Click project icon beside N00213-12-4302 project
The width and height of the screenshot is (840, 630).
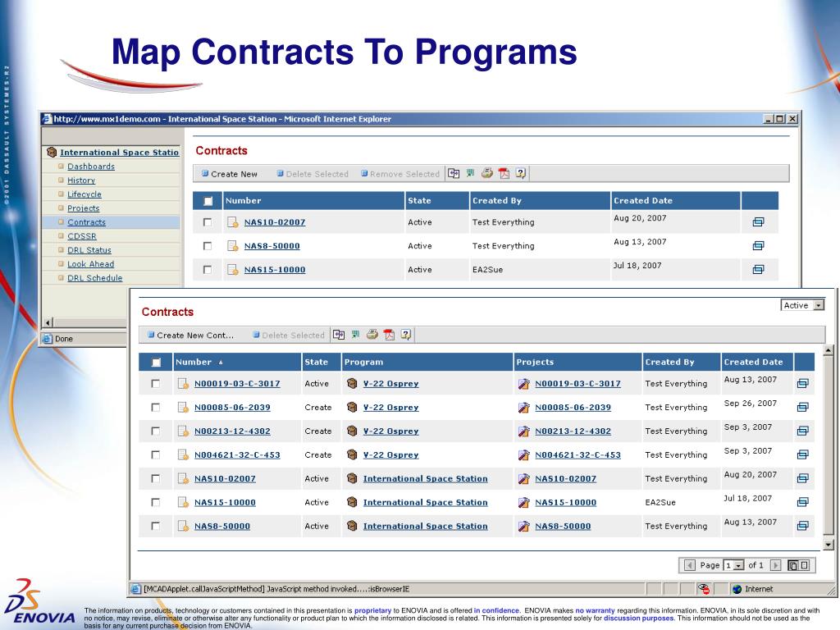[524, 431]
